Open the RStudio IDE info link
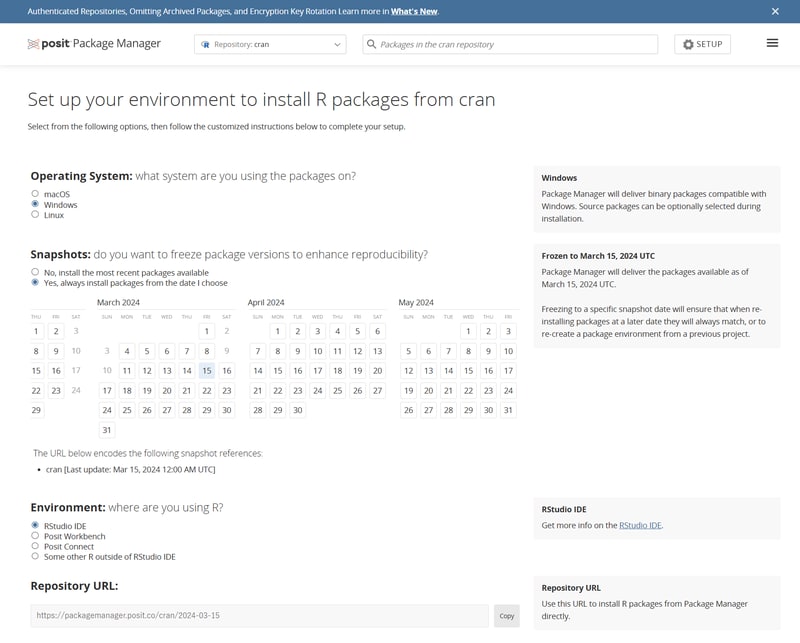800x643 pixels. [x=640, y=525]
